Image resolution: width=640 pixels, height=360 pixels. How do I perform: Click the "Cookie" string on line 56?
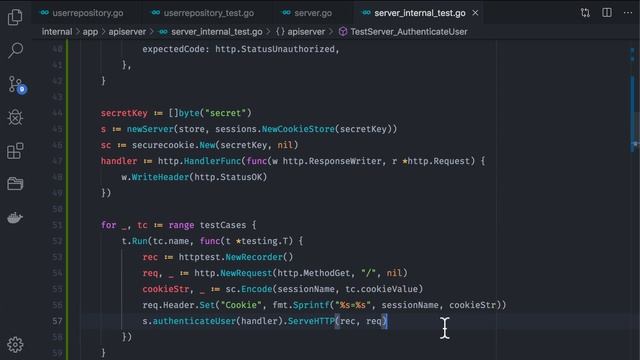pyautogui.click(x=241, y=305)
